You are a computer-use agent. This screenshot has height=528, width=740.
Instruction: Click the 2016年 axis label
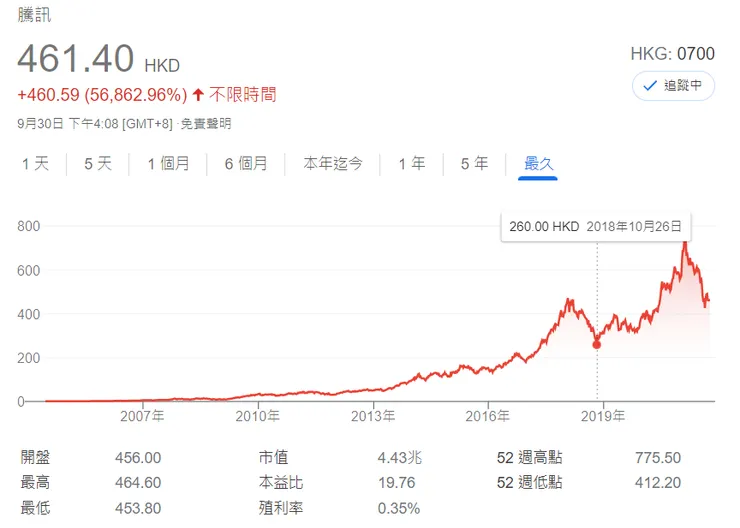point(488,416)
